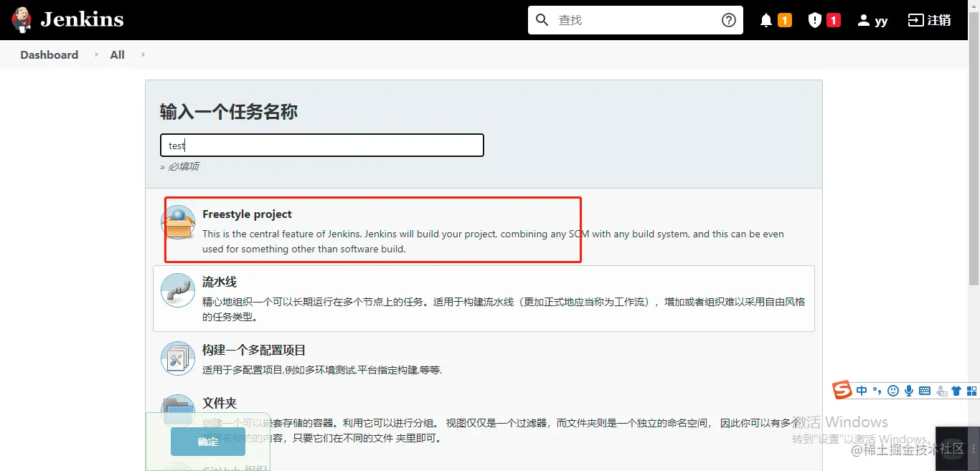
Task: Open the Jenkins home title link
Action: click(x=82, y=19)
